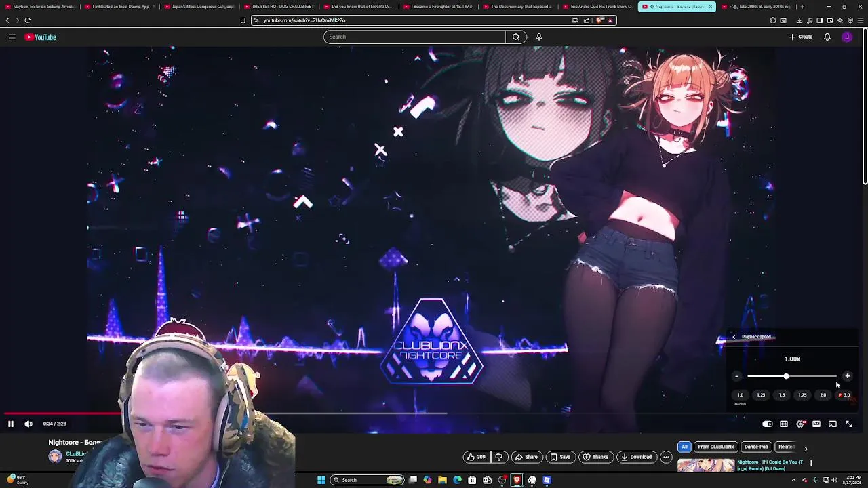Select 1.75 speed preset
The width and height of the screenshot is (868, 488).
pyautogui.click(x=802, y=395)
